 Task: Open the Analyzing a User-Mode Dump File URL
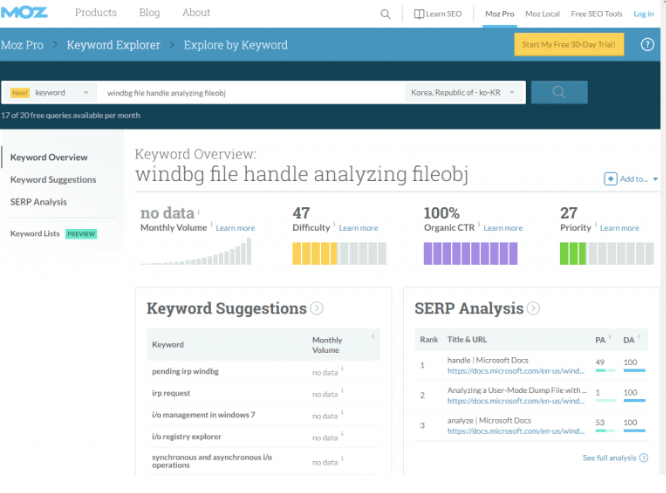point(516,401)
